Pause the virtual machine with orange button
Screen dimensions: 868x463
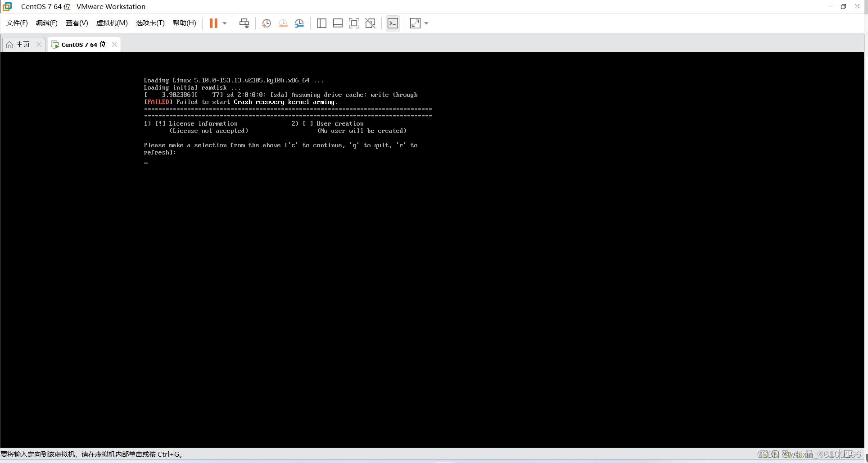point(213,23)
